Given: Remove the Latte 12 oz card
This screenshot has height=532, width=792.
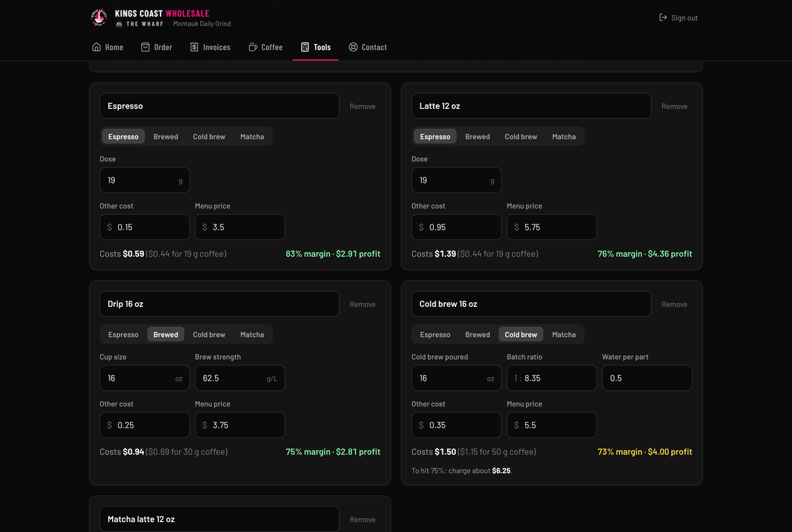Looking at the screenshot, I should [675, 106].
